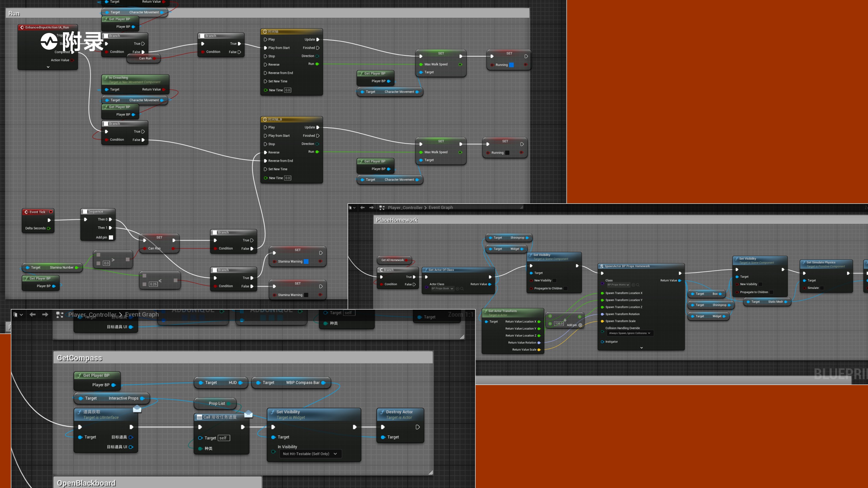
Task: Click Add pin plus icon on 135.0 node
Action: 580,325
